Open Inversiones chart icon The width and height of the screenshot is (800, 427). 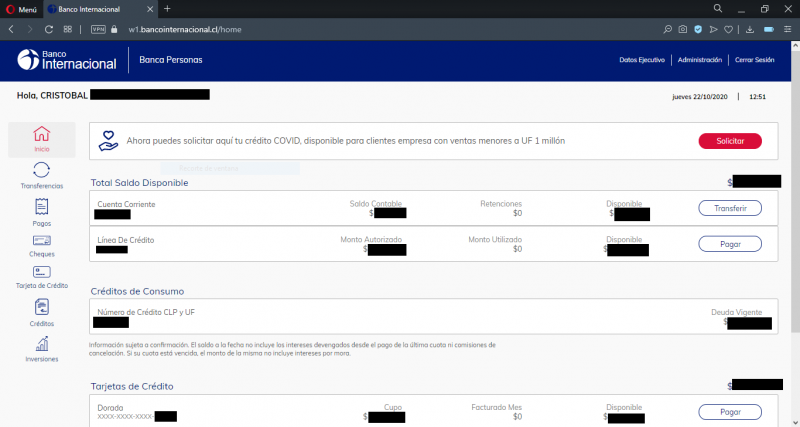click(x=41, y=347)
